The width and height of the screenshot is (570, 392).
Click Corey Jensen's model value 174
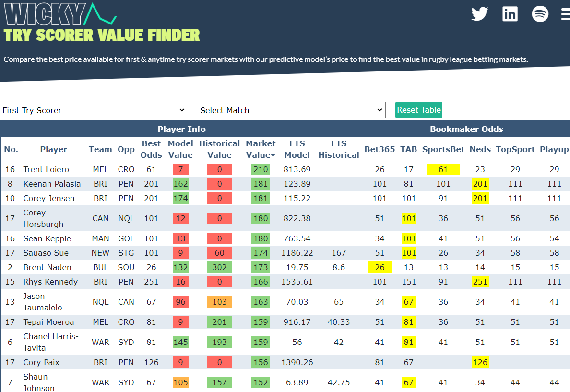[x=180, y=198]
